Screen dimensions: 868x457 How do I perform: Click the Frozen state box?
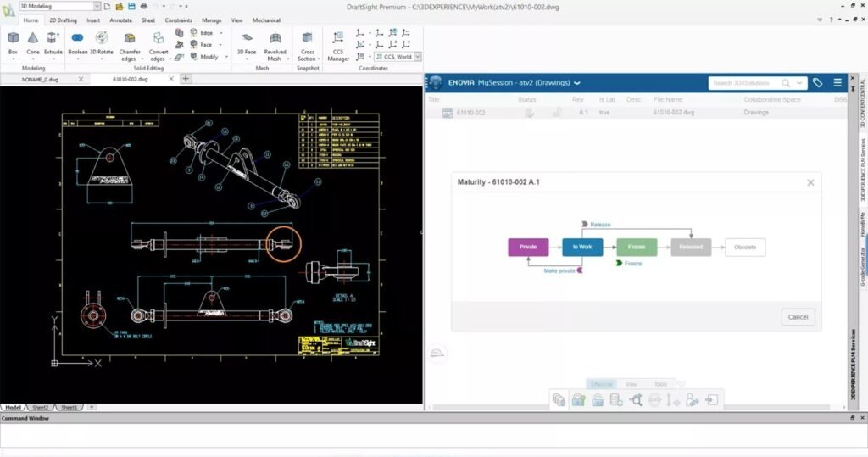click(637, 247)
